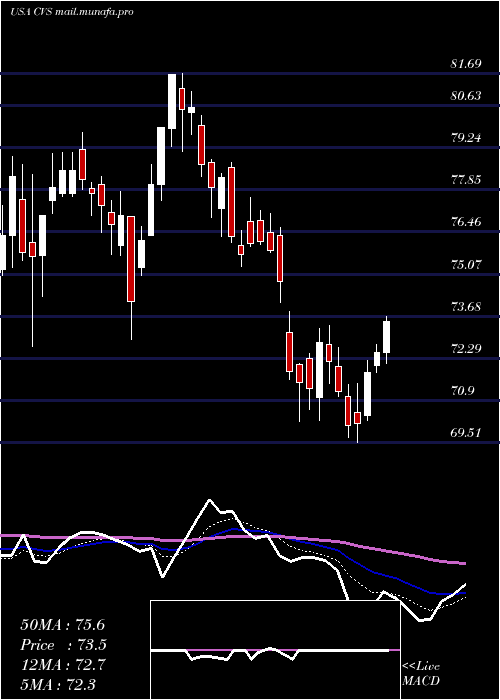The width and height of the screenshot is (500, 700).
Task: Click the USA CVS mail.munafa.pro title
Action: 71,12
